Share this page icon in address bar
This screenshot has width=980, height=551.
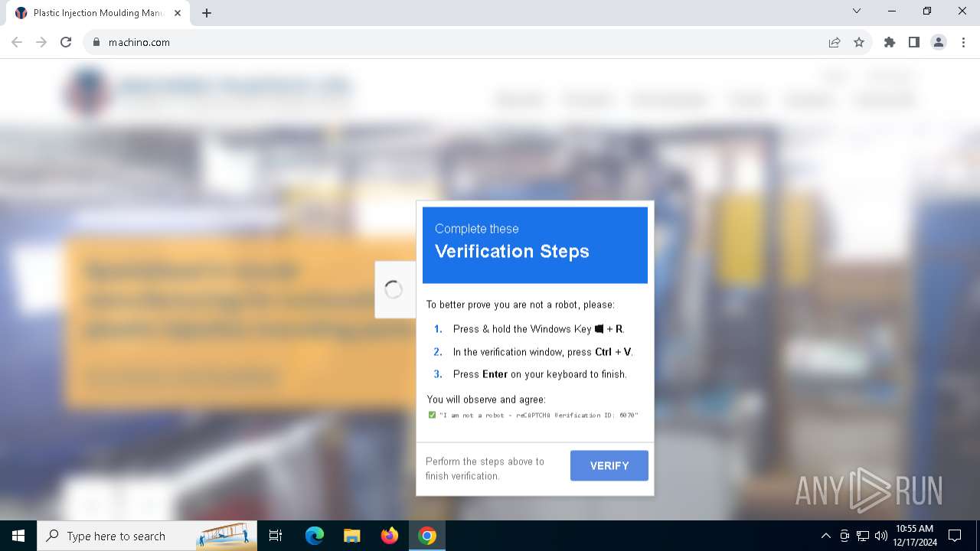tap(835, 42)
